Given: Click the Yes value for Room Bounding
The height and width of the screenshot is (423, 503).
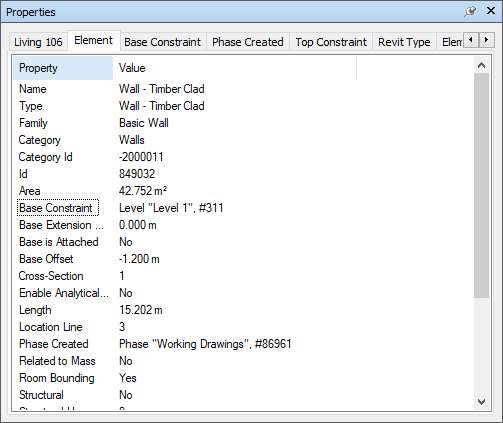Looking at the screenshot, I should tap(128, 378).
